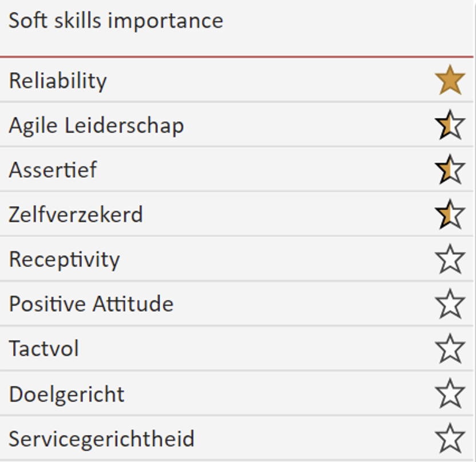476x462 pixels.
Task: Click the filled star next to Reliability
Action: coord(450,80)
